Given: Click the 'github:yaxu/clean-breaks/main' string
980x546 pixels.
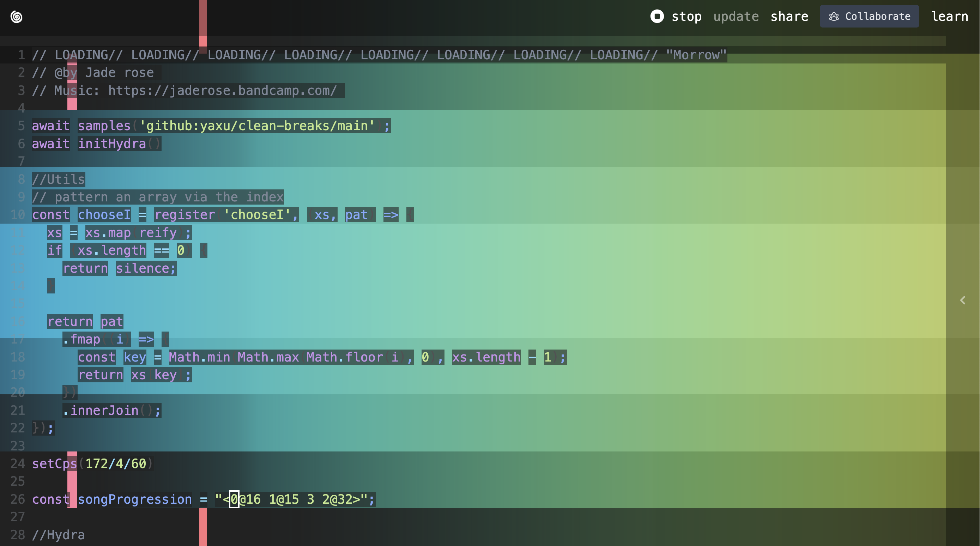Looking at the screenshot, I should tap(257, 126).
